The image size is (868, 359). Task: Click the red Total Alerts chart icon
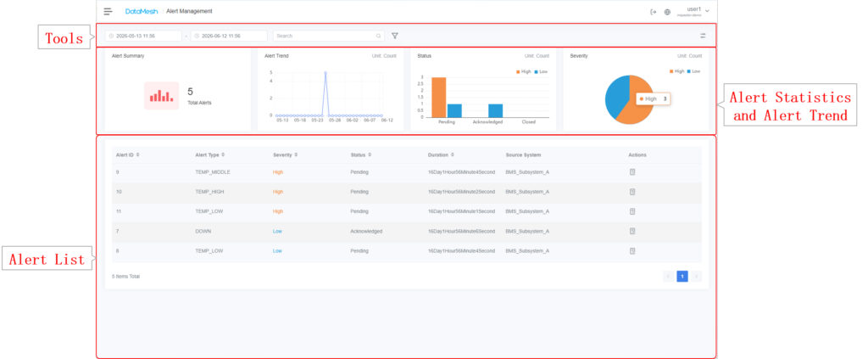click(162, 96)
